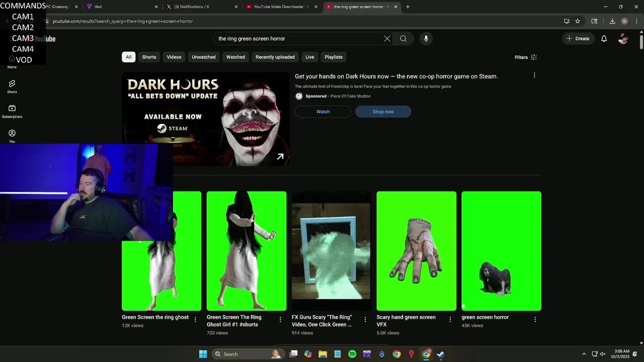Select the Videos filter chip

pyautogui.click(x=174, y=57)
